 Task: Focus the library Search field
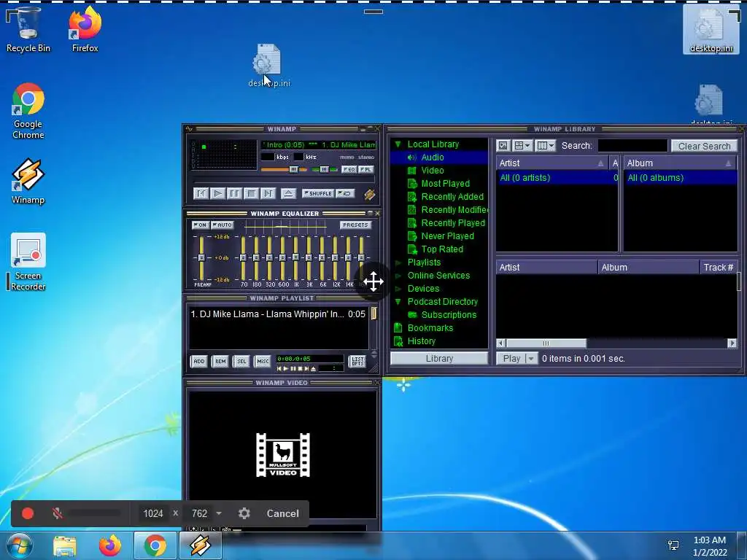[x=632, y=146]
